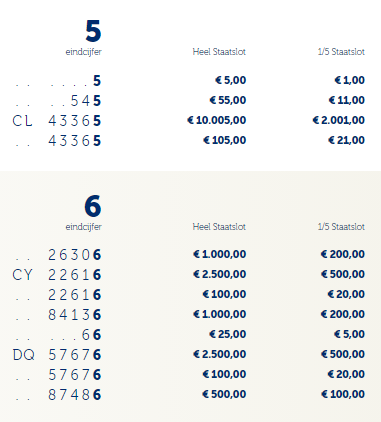
Task: Select the DQ 57676 lot number
Action: [x=57, y=355]
